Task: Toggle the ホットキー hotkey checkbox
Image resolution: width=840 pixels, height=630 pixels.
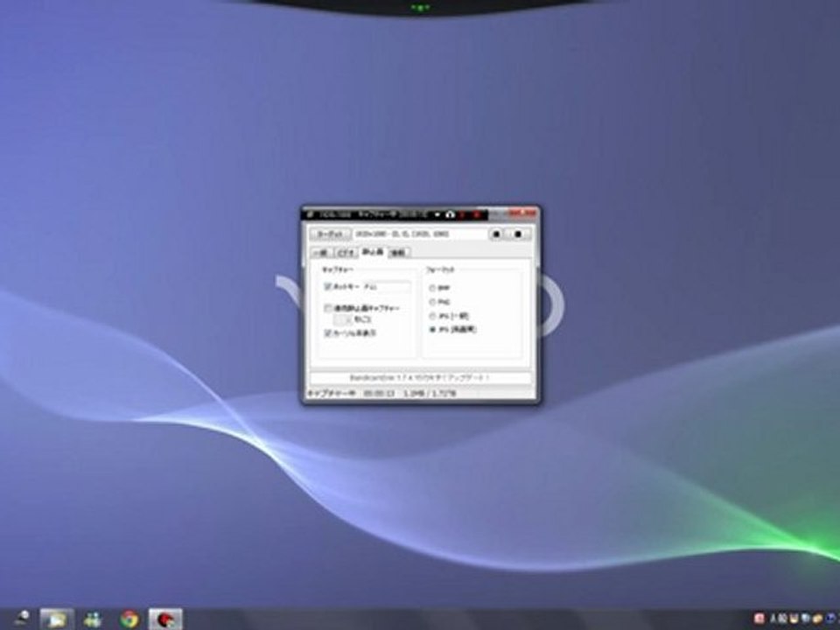Action: pyautogui.click(x=328, y=287)
